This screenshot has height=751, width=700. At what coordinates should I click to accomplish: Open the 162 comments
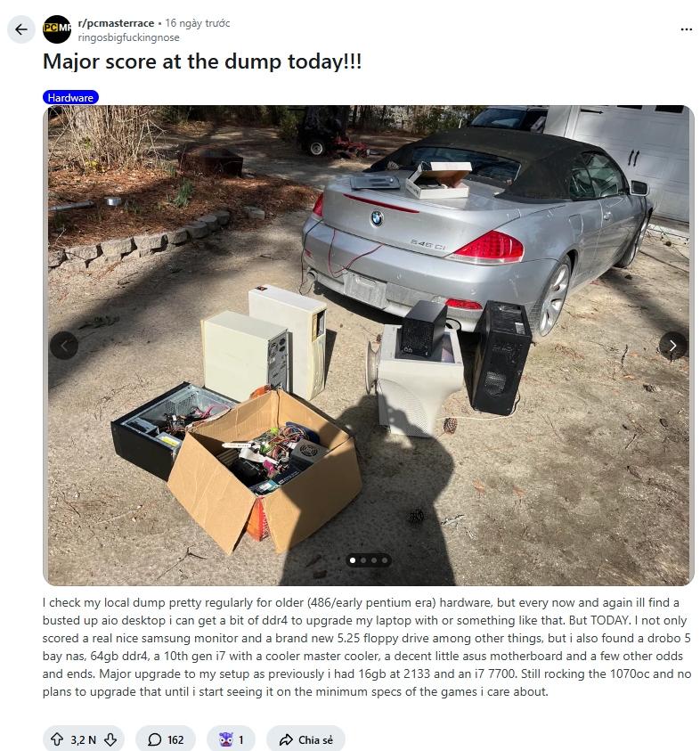(166, 739)
